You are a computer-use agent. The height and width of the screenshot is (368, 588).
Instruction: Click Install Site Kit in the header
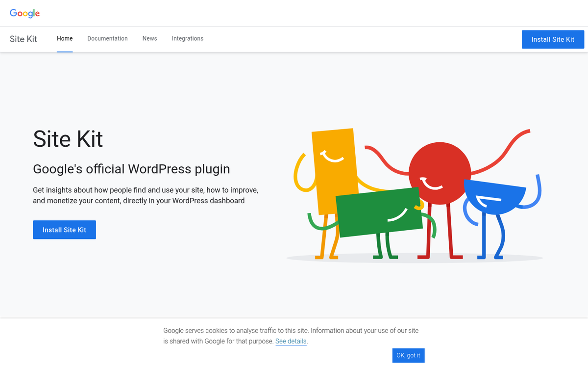tap(553, 39)
